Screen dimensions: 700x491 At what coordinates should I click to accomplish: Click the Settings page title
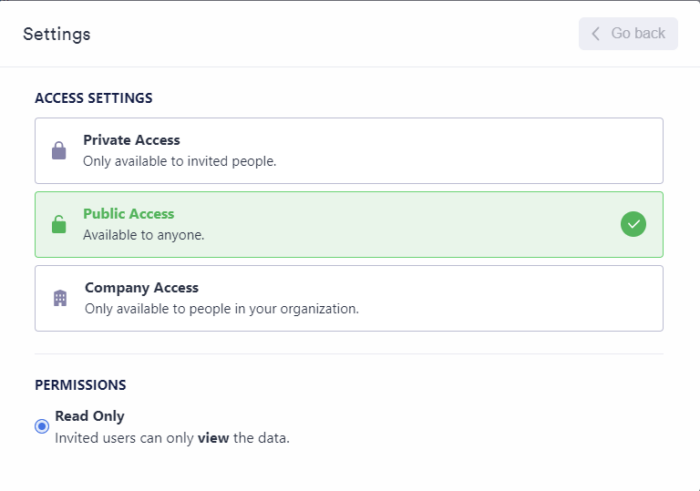point(57,34)
